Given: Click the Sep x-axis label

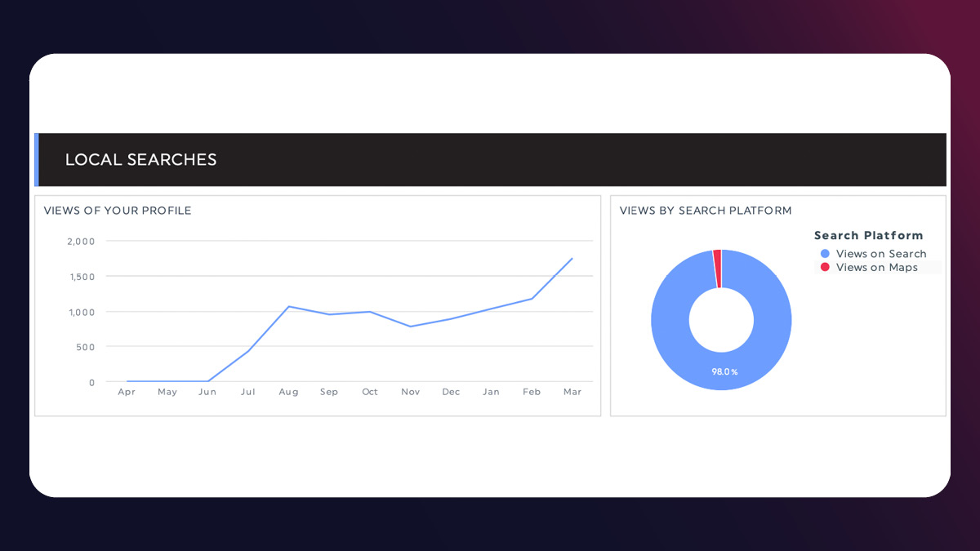Looking at the screenshot, I should point(329,392).
